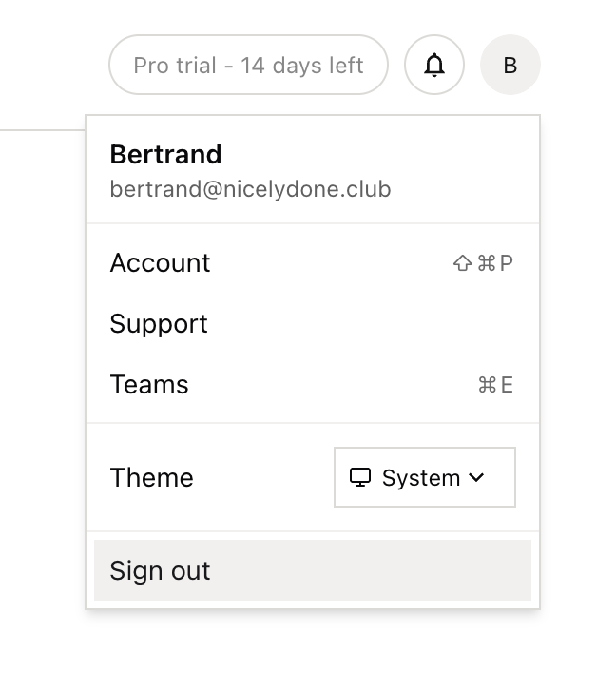Viewport: 616px width, 690px height.
Task: Click the Bertrand user name heading
Action: 165,155
